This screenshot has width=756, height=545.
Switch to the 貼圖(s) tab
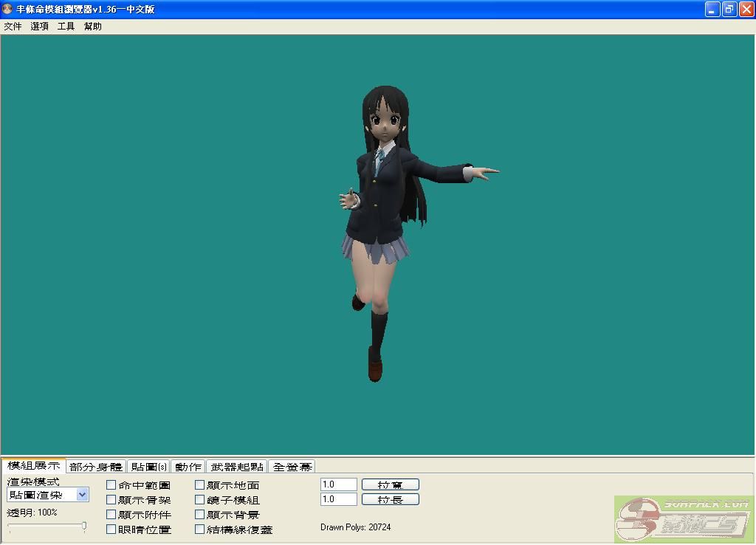148,467
